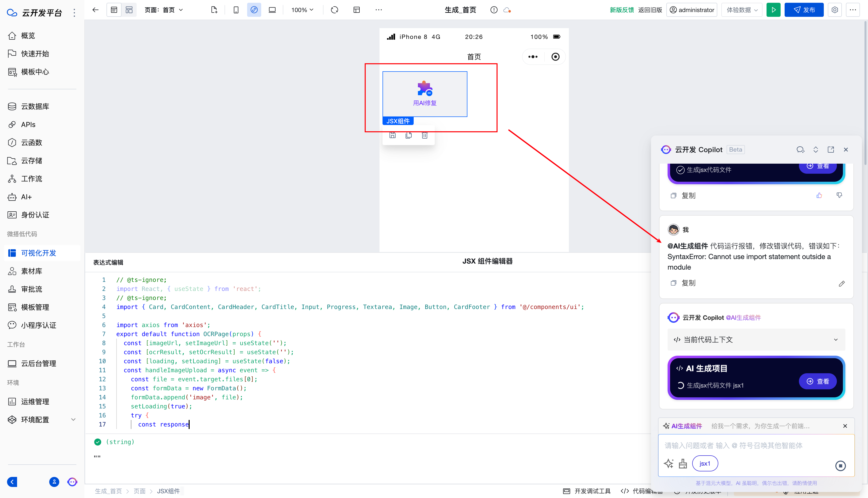Image resolution: width=868 pixels, height=498 pixels.
Task: Open 云数据库 in the sidebar
Action: (35, 106)
